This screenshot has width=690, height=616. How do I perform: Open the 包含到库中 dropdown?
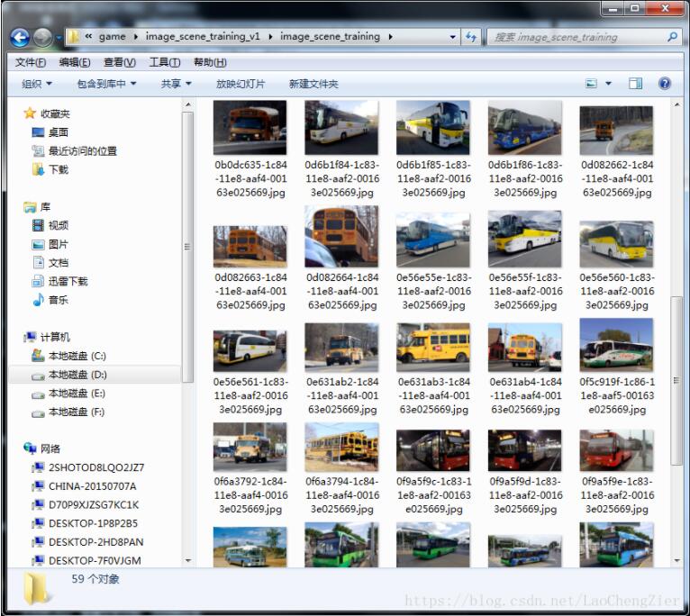106,84
